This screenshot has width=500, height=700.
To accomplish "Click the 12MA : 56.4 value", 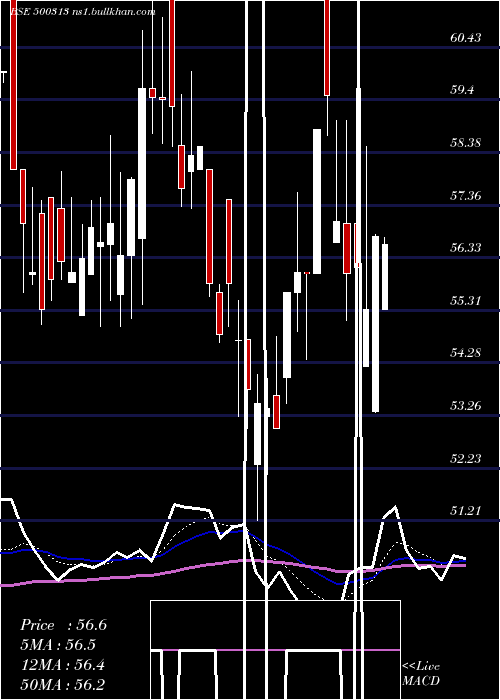I will (63, 665).
